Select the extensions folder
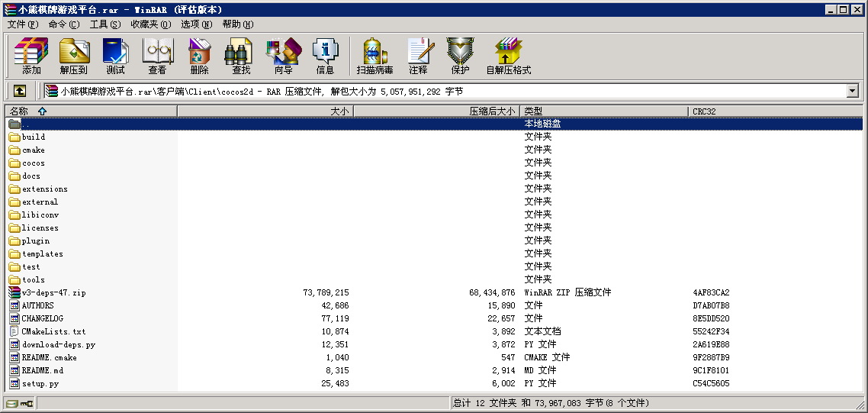The height and width of the screenshot is (413, 868). [44, 189]
